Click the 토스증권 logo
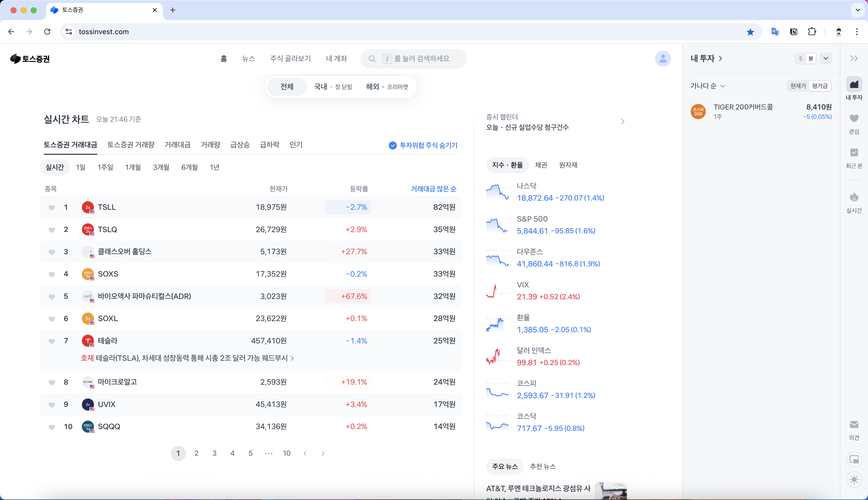Viewport: 868px width, 500px height. (x=30, y=59)
